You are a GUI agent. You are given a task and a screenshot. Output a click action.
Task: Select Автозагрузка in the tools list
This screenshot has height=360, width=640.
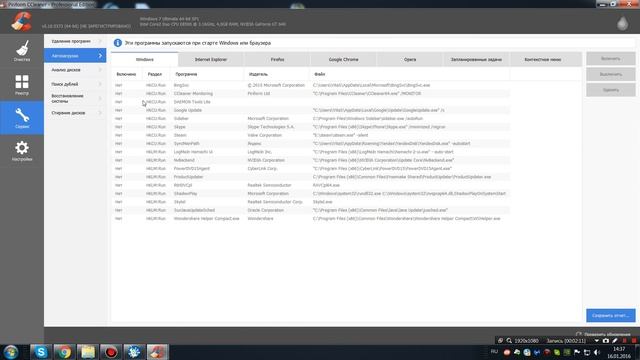point(75,56)
